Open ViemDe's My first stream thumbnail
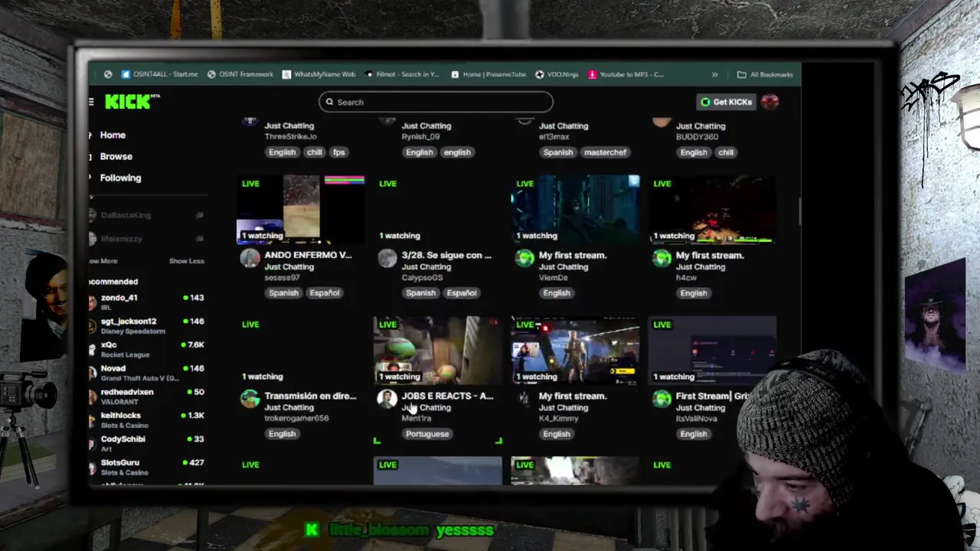980x551 pixels. click(x=575, y=209)
